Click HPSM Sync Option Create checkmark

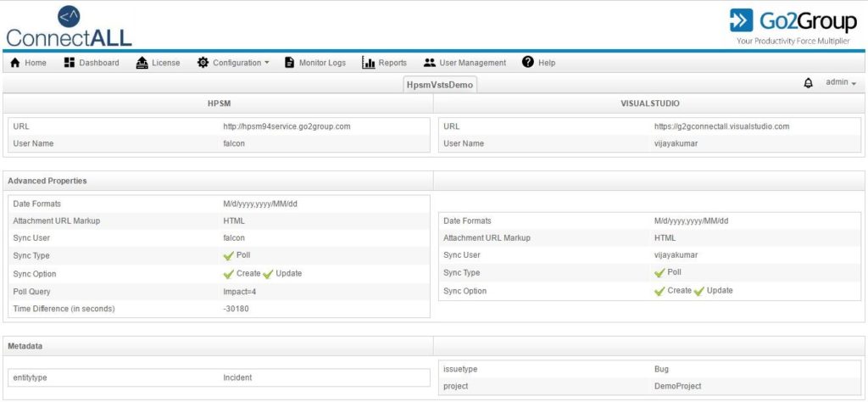(x=229, y=274)
